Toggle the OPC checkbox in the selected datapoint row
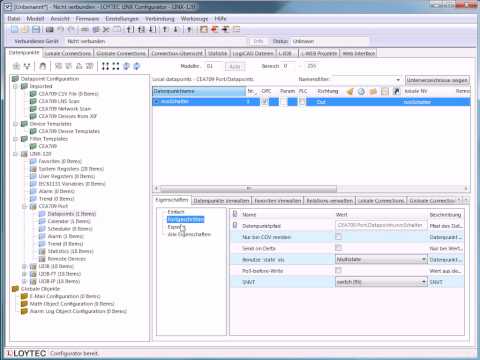The height and width of the screenshot is (360, 480). click(264, 102)
